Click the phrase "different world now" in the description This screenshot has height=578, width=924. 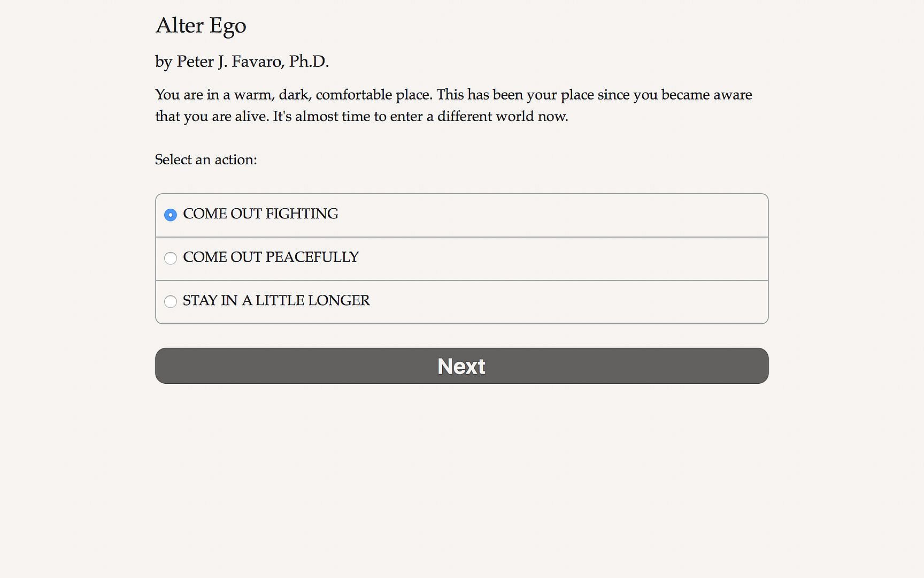[x=502, y=116]
